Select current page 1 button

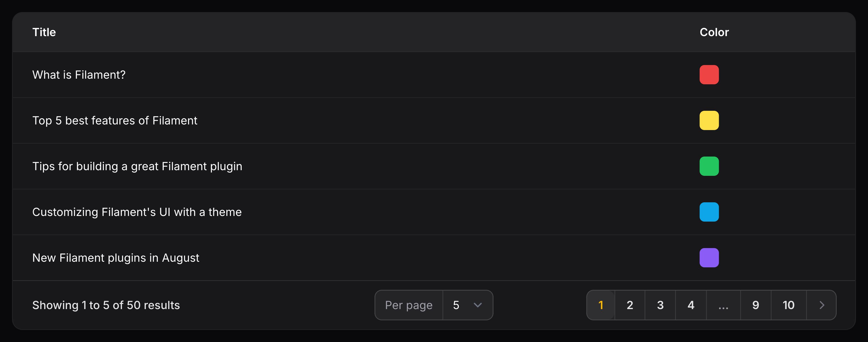tap(601, 305)
